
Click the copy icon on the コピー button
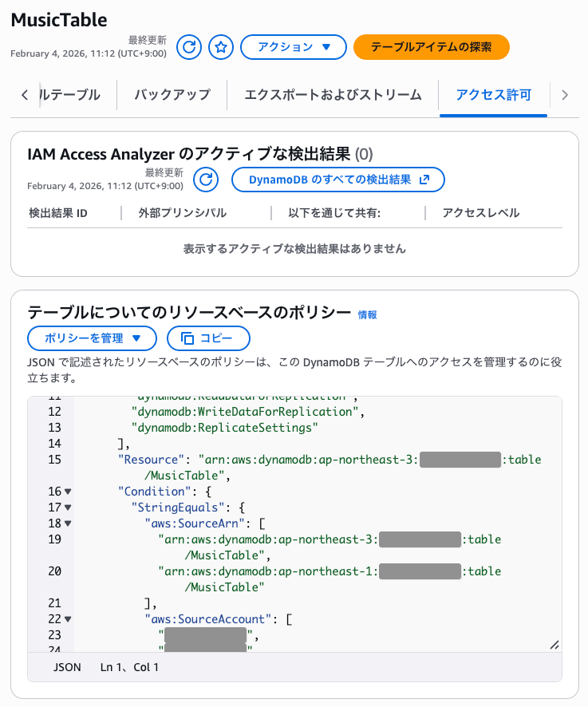coord(189,338)
